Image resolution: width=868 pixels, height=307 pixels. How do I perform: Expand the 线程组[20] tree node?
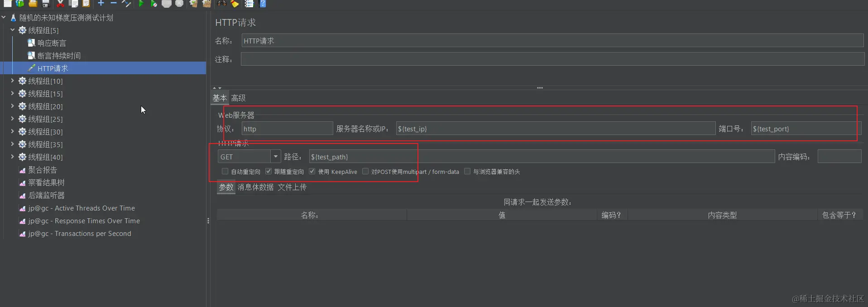click(13, 106)
